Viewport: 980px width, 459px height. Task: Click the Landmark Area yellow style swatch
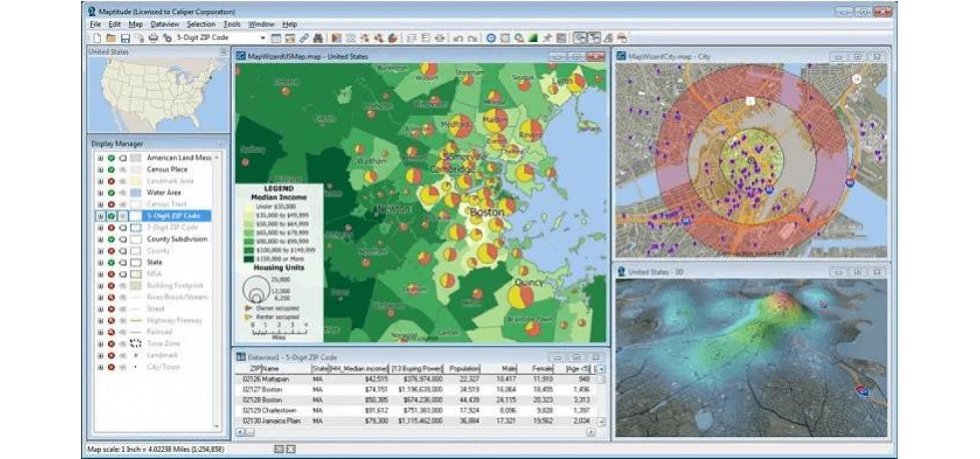(x=136, y=181)
